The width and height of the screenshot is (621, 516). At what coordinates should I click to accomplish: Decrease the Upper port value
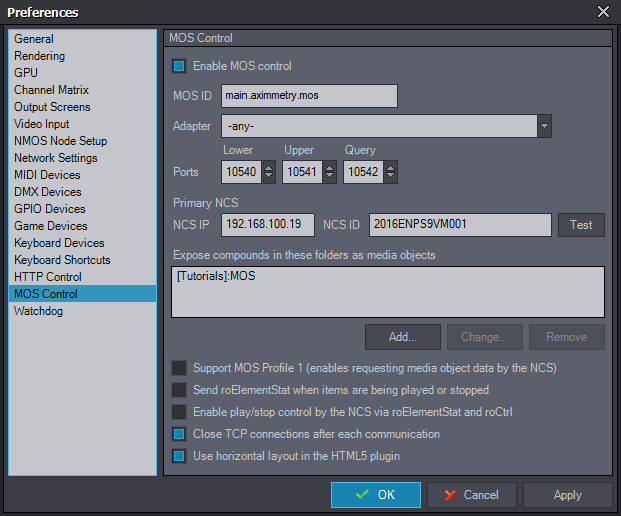(330, 178)
